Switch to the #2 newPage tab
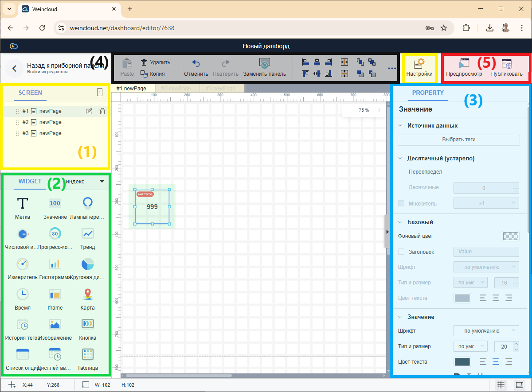The height and width of the screenshot is (392, 532). point(177,89)
